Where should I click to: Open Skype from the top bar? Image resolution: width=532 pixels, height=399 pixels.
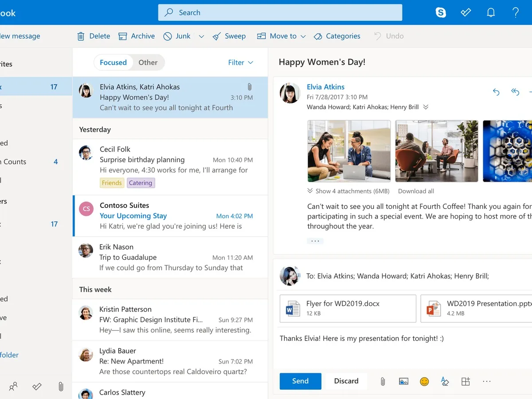(441, 12)
